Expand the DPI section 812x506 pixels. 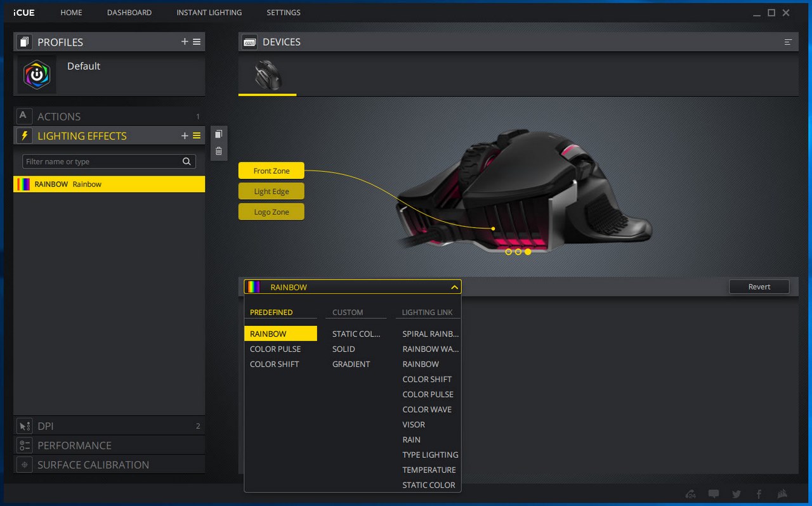[x=109, y=426]
